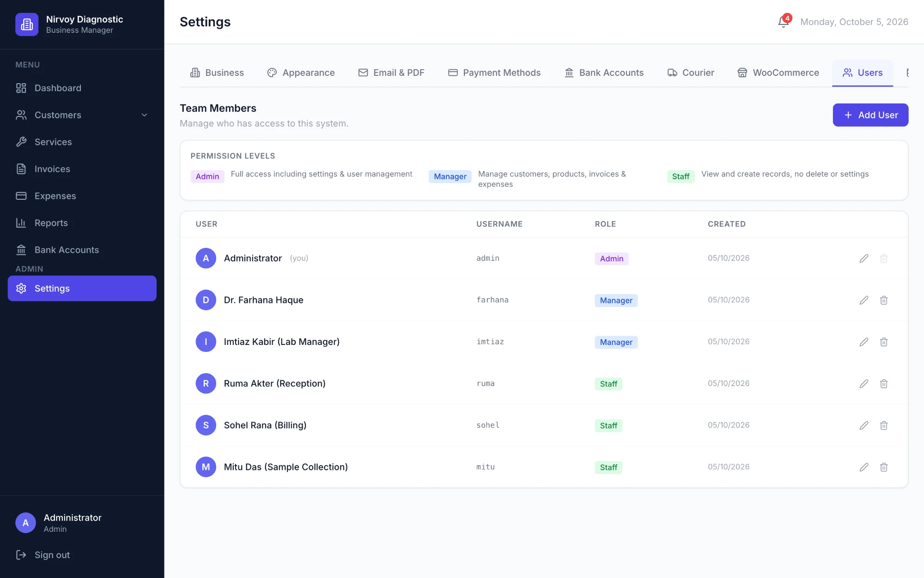Delete Imtiaz Kabir user

(884, 342)
